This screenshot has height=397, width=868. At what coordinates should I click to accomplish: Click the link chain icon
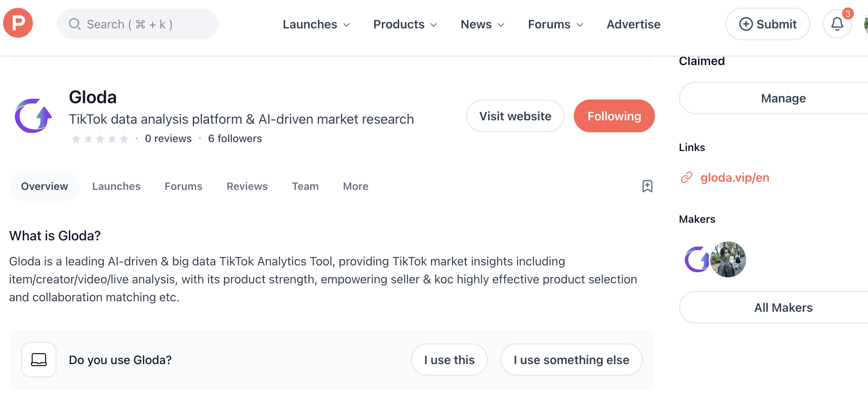click(686, 178)
